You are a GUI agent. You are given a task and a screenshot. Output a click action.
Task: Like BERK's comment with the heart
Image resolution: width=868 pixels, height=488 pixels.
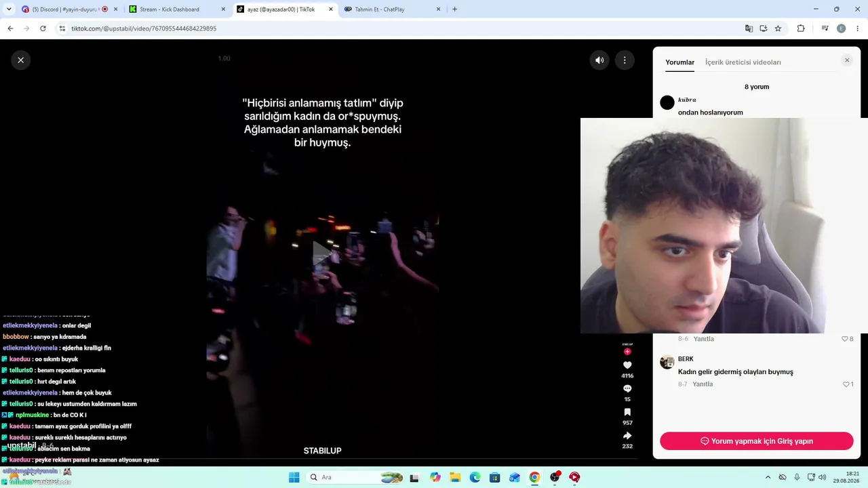pyautogui.click(x=846, y=384)
